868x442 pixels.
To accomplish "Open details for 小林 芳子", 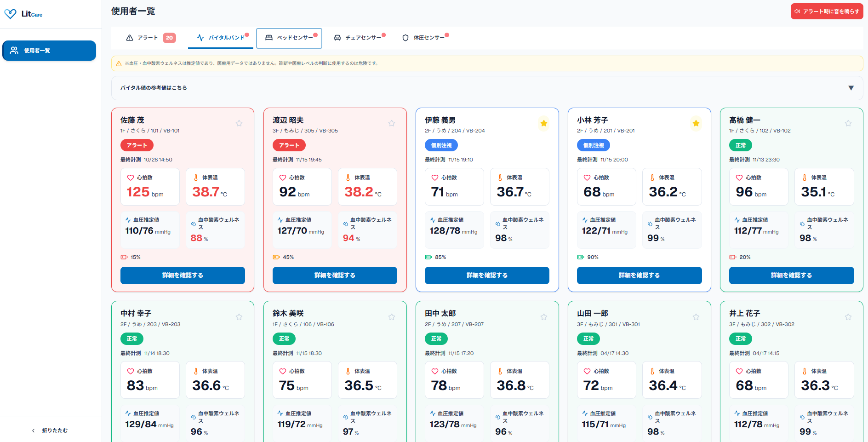I will (x=639, y=275).
